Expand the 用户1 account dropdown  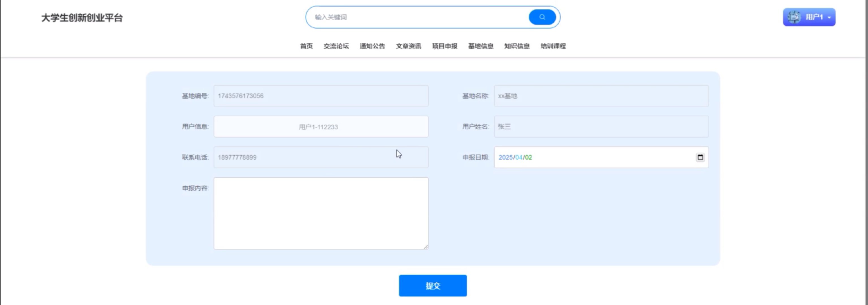click(x=829, y=18)
